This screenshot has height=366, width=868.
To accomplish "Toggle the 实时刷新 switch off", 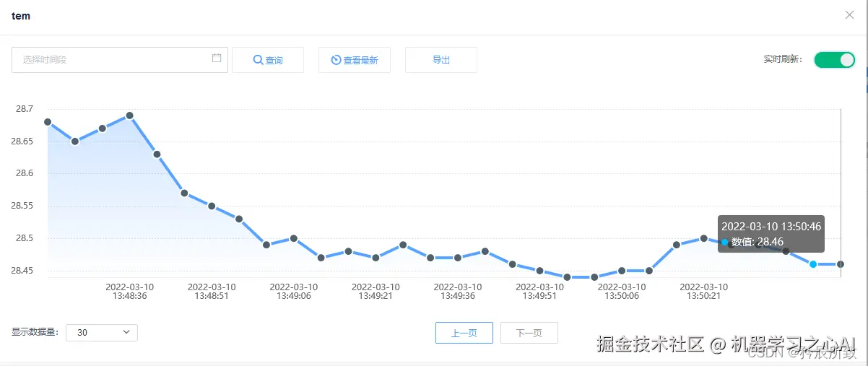I will pyautogui.click(x=834, y=60).
